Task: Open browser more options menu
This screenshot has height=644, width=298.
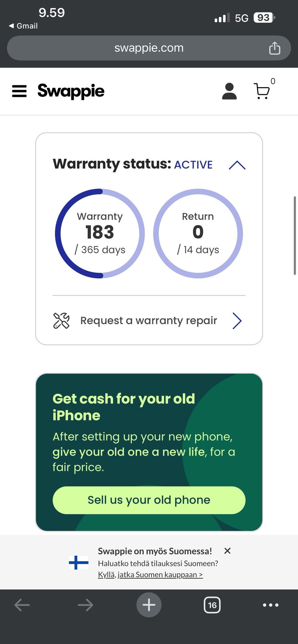Action: pos(270,605)
